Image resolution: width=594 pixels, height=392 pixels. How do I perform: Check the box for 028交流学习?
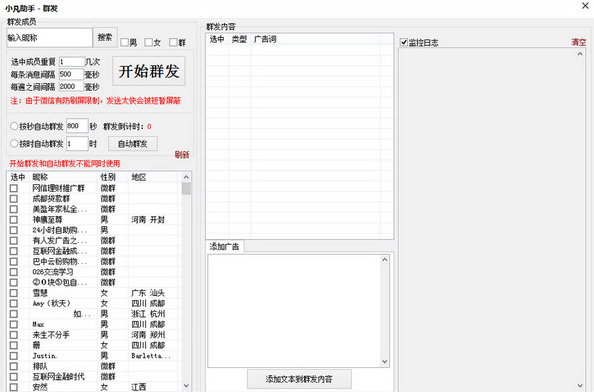point(14,272)
